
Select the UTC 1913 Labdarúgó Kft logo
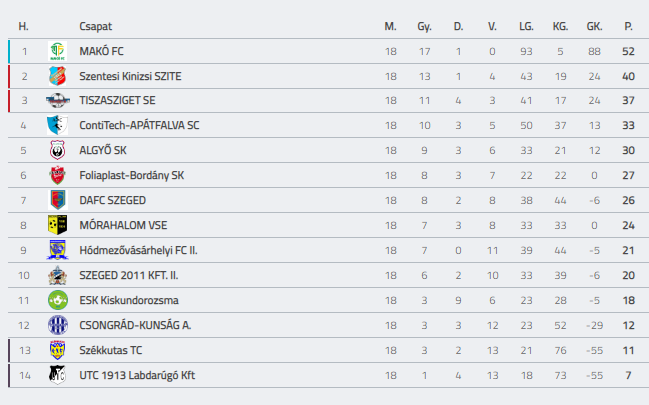pos(58,375)
